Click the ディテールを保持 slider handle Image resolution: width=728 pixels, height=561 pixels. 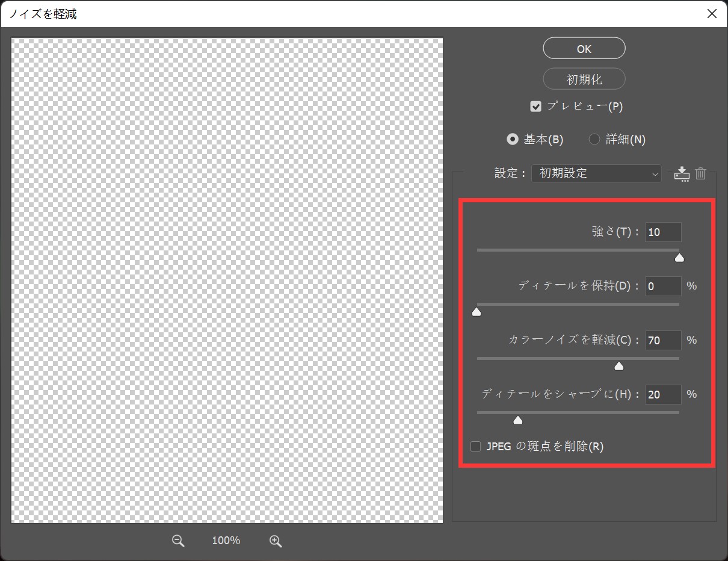pyautogui.click(x=477, y=311)
